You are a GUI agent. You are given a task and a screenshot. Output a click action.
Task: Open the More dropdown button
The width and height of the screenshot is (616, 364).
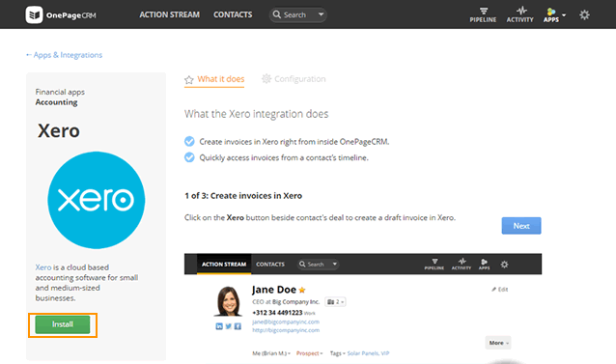[498, 343]
